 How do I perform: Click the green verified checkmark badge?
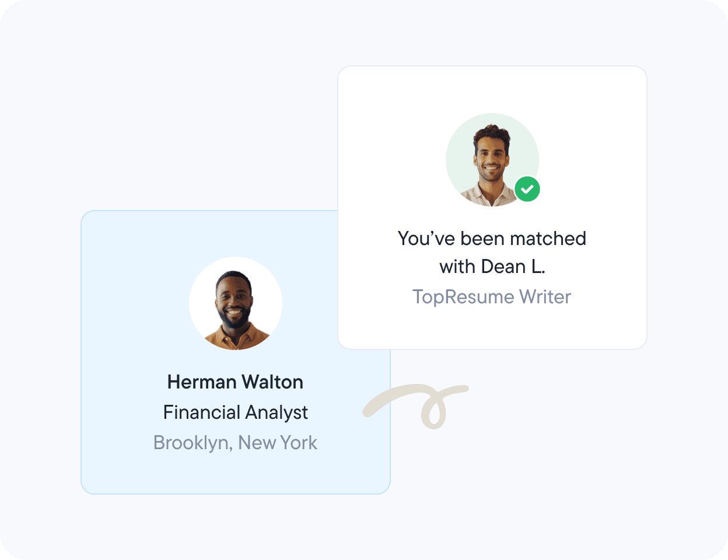(527, 189)
